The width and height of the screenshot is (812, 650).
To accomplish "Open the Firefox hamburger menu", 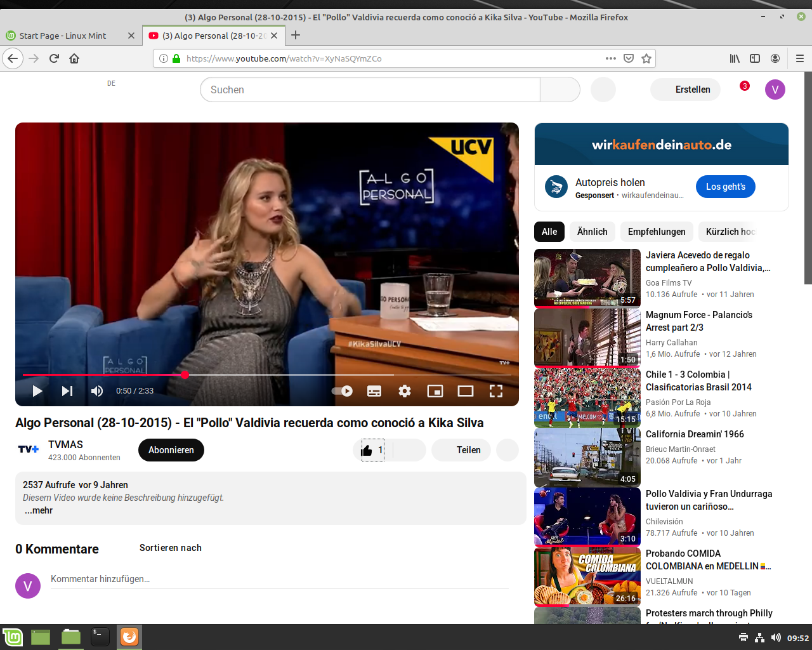I will pyautogui.click(x=800, y=58).
